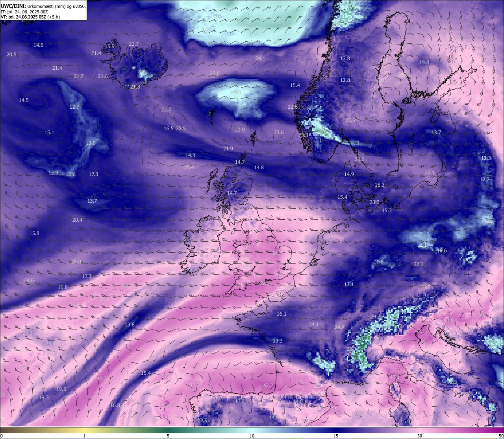Click the 15.9 value near Iceland
The width and height of the screenshot is (504, 439).
(109, 46)
